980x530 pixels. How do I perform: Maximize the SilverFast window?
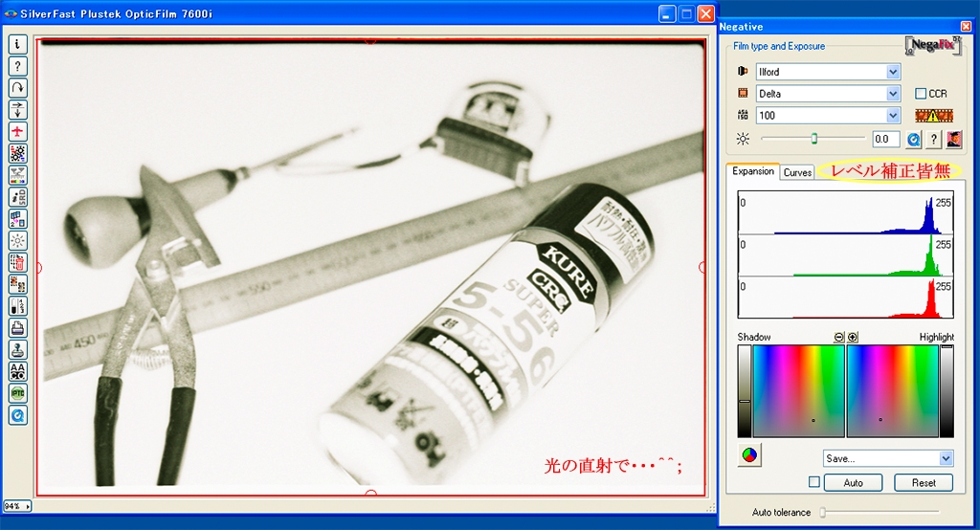point(687,13)
